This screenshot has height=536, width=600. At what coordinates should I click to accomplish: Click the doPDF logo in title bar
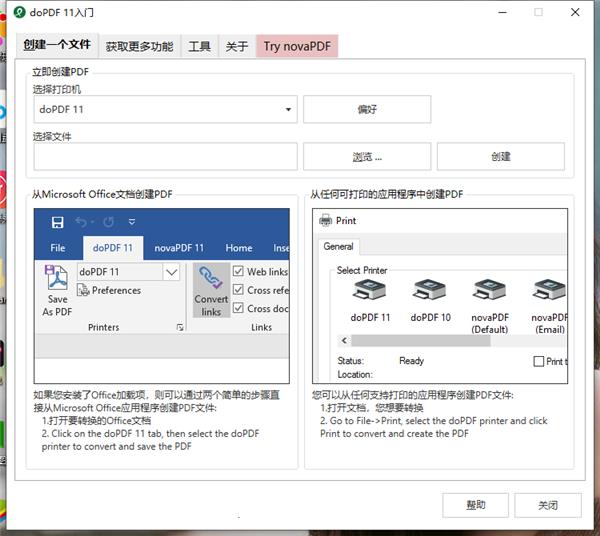20,12
